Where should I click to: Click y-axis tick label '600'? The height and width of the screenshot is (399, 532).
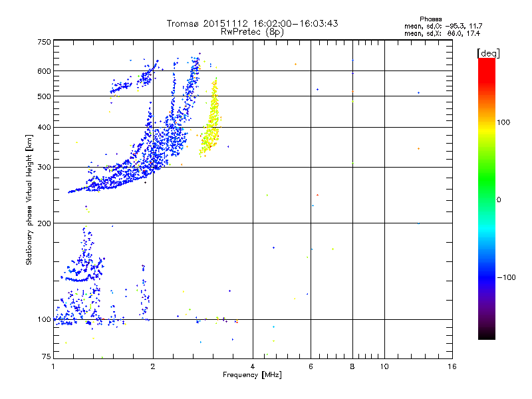tap(44, 71)
